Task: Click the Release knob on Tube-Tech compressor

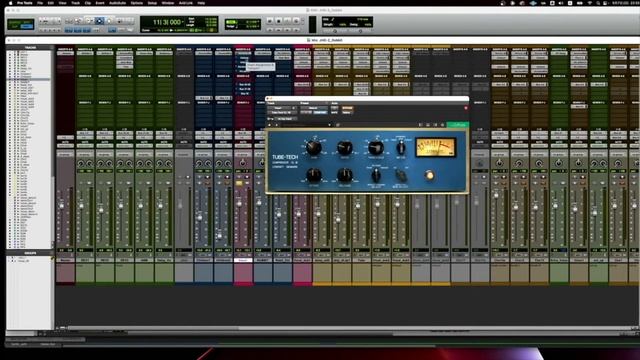Action: tap(344, 176)
